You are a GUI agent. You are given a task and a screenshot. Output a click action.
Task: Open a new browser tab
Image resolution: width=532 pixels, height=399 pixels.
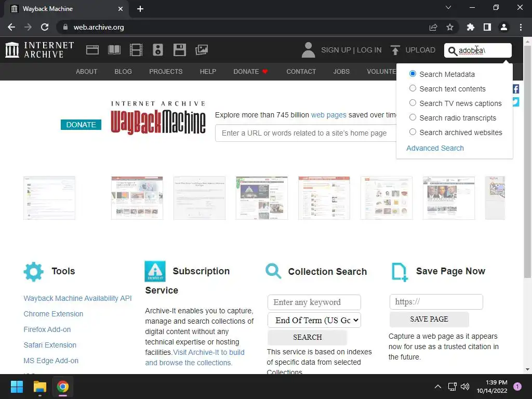click(x=140, y=9)
